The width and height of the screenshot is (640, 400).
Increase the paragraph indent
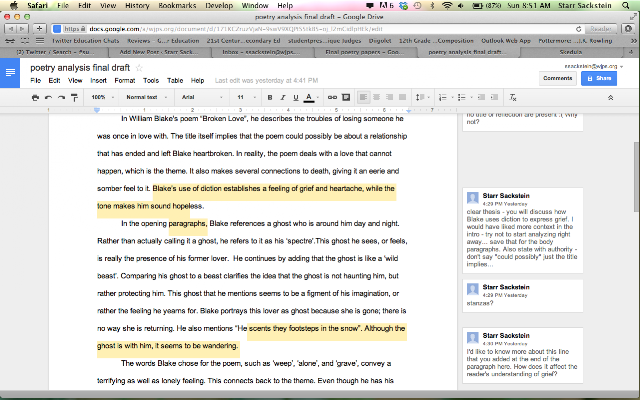[x=494, y=97]
